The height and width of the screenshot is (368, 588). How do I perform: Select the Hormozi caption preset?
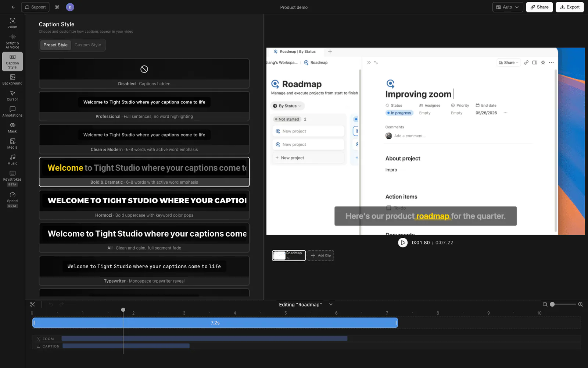pyautogui.click(x=144, y=205)
